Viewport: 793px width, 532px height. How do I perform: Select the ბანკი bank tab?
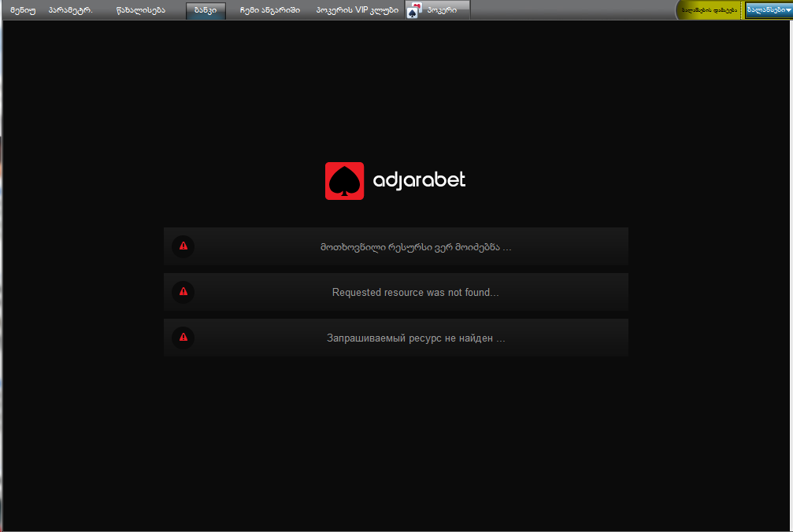[x=206, y=10]
